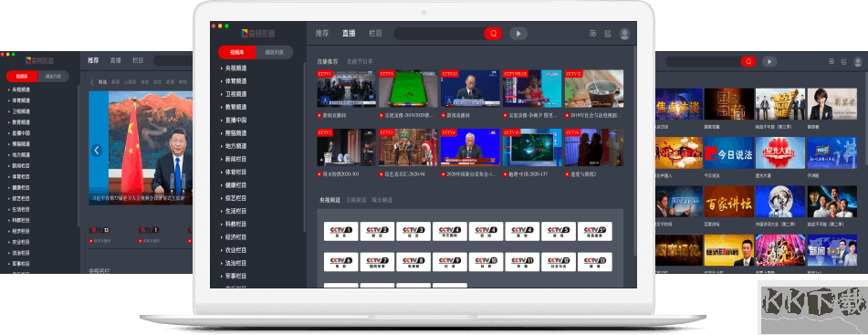Click the edit note icon in right window
This screenshot has height=335, width=868.
coord(843,61)
